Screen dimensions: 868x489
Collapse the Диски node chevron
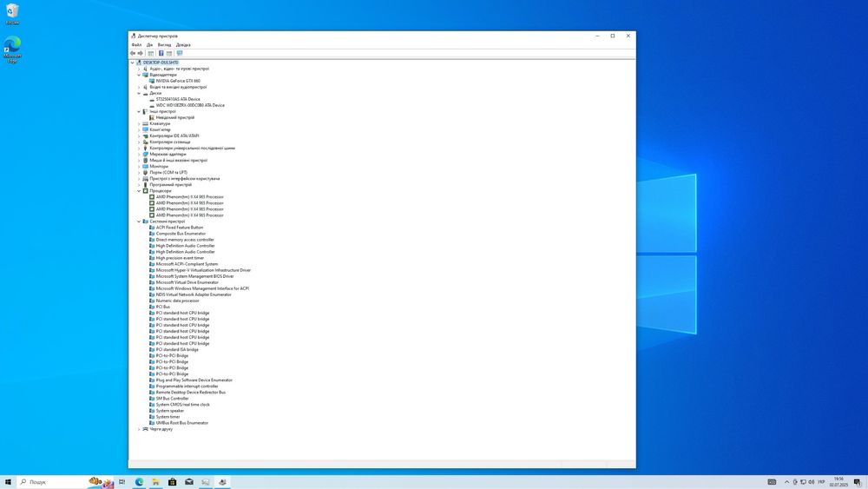point(139,93)
